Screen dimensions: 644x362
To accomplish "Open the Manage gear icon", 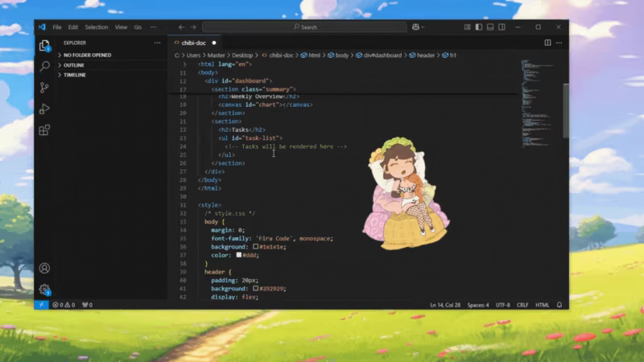I will click(x=44, y=290).
